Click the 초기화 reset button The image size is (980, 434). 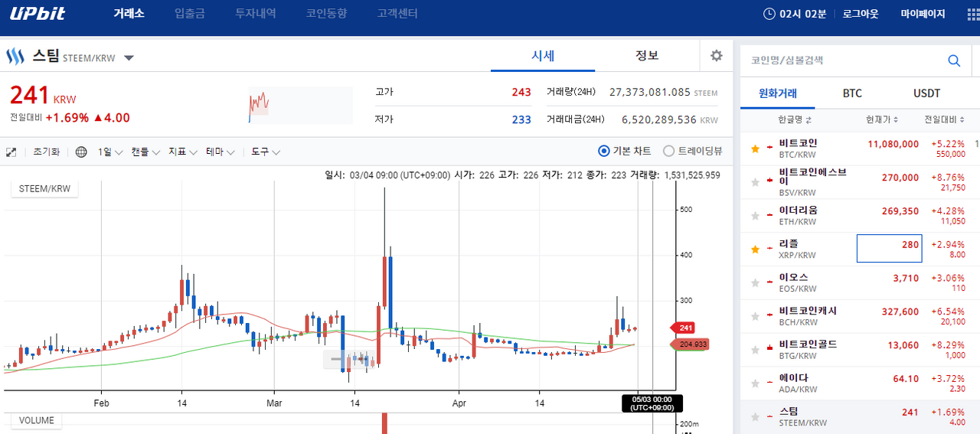(x=46, y=152)
